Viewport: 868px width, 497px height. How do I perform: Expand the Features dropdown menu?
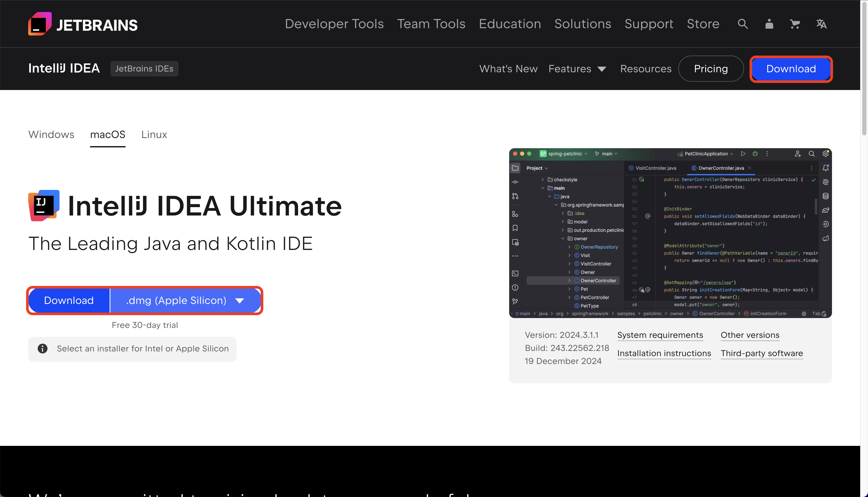tap(577, 69)
